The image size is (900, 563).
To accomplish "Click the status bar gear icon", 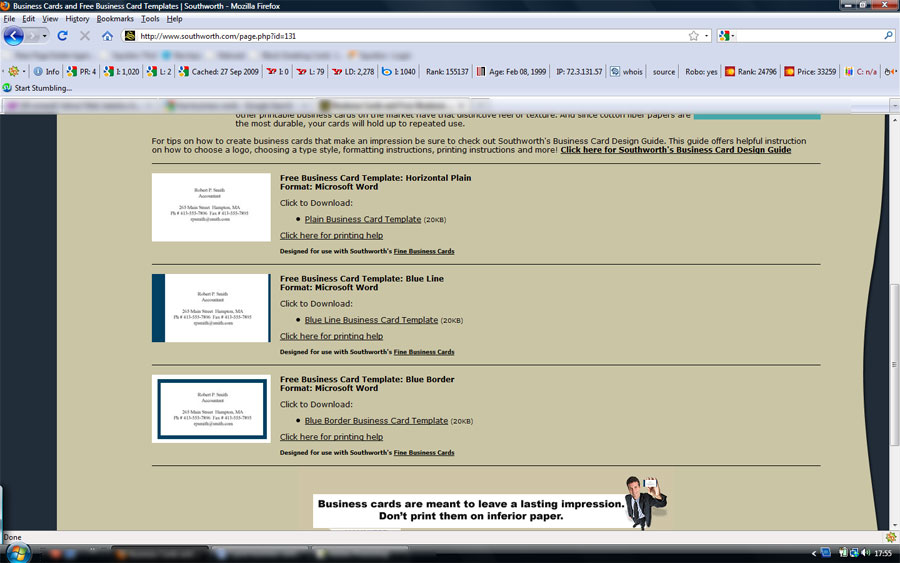I will tap(890, 537).
